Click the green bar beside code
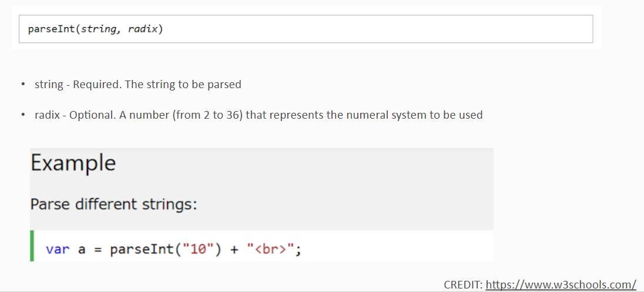The image size is (644, 292). coord(32,246)
